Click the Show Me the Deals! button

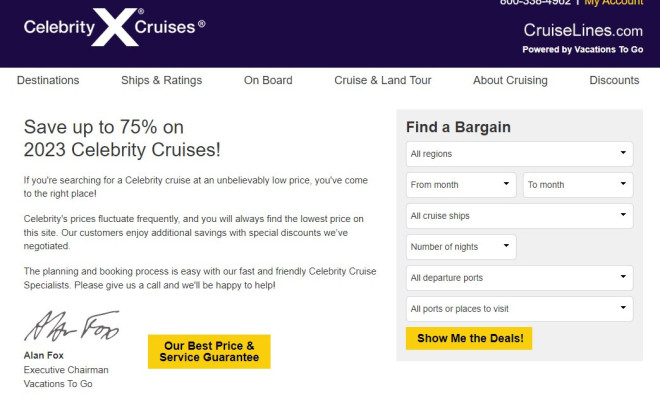(x=469, y=338)
